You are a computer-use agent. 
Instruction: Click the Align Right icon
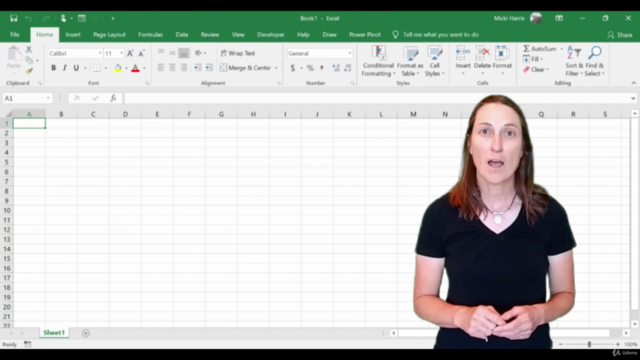click(x=184, y=68)
